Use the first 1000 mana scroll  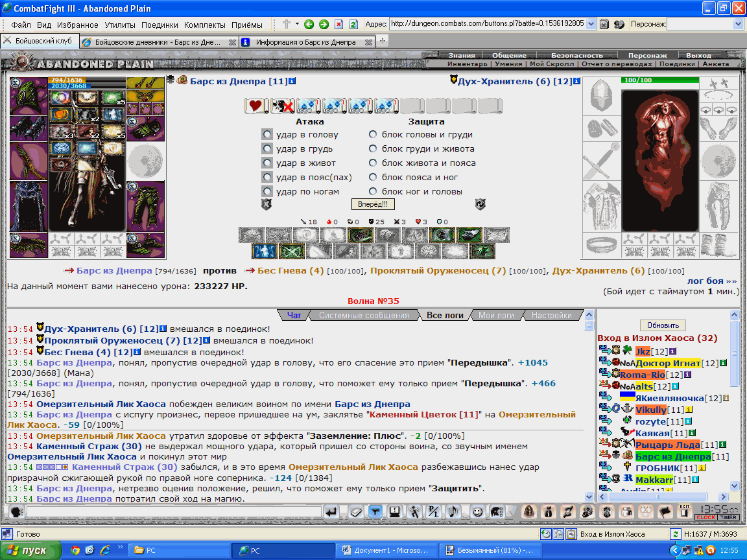pos(308,106)
